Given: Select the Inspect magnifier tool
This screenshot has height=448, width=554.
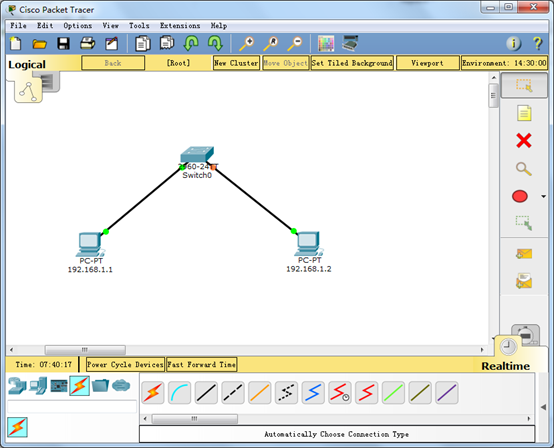Looking at the screenshot, I should tap(524, 169).
